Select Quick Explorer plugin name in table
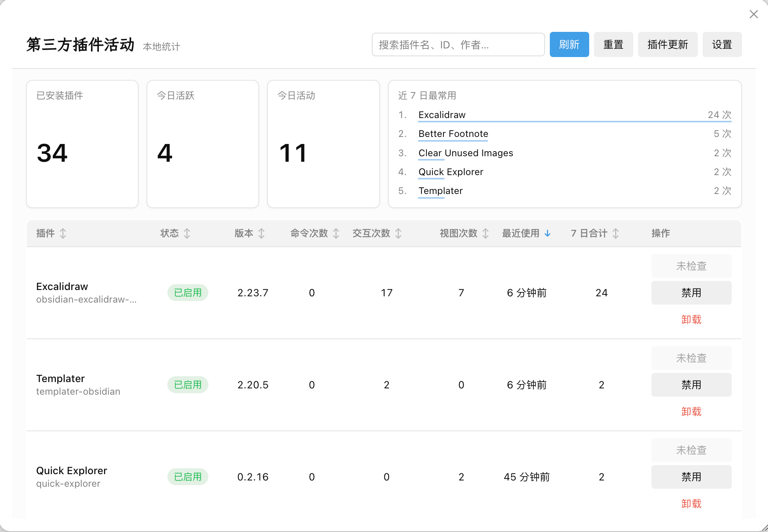Screen dimensions: 768x532 point(72,471)
